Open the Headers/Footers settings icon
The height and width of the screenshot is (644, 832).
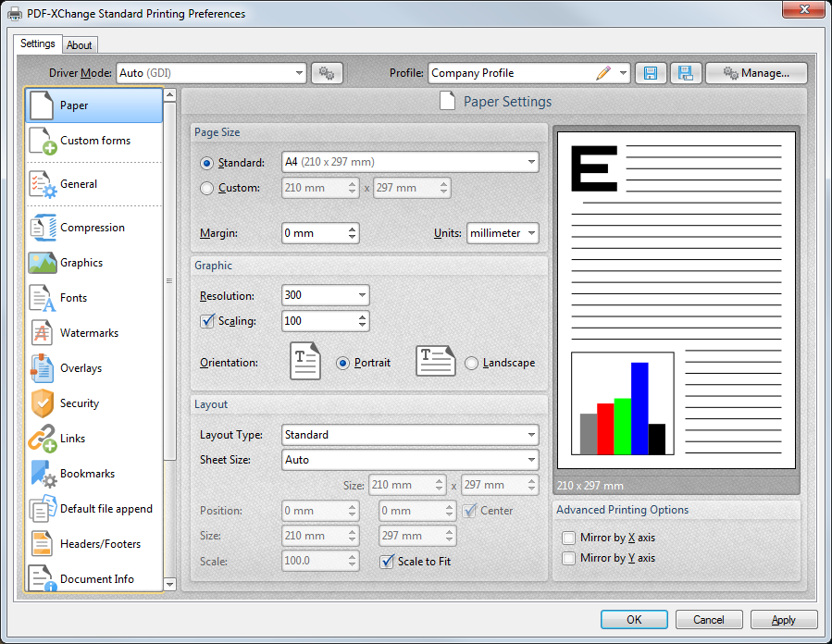[x=41, y=544]
